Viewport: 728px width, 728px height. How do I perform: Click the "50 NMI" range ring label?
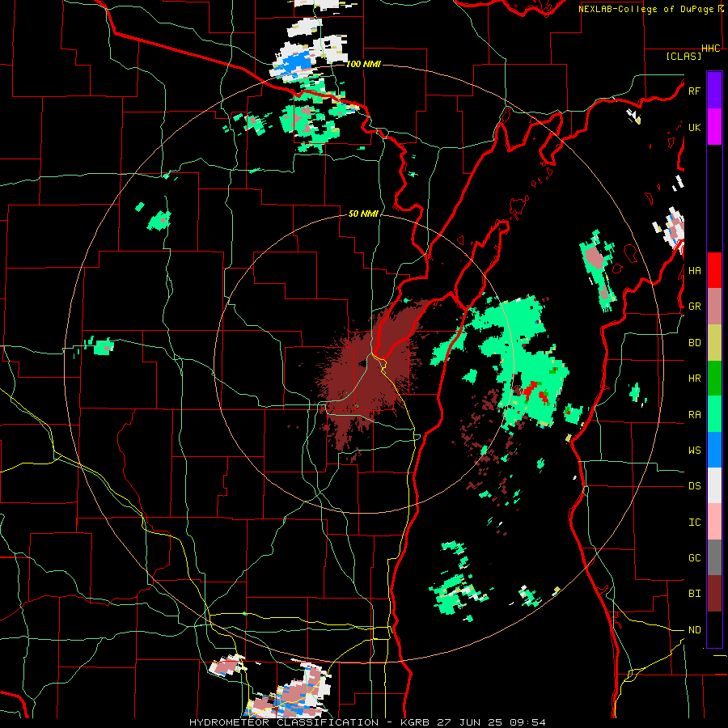pos(363,214)
